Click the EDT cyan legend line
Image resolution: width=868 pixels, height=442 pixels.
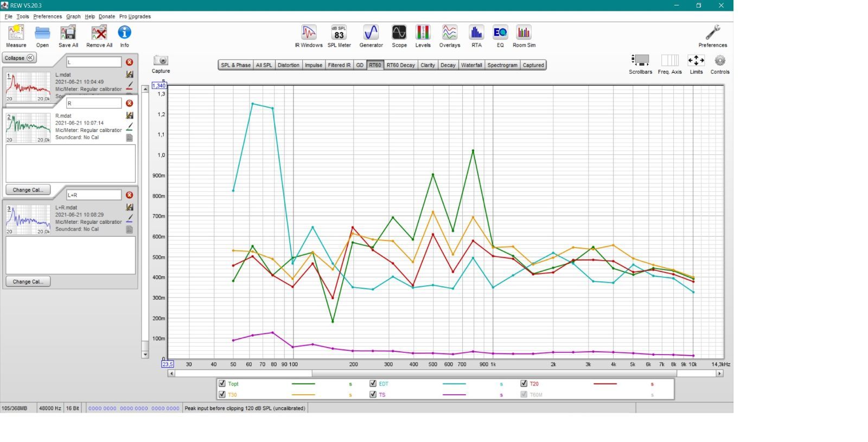(x=454, y=384)
